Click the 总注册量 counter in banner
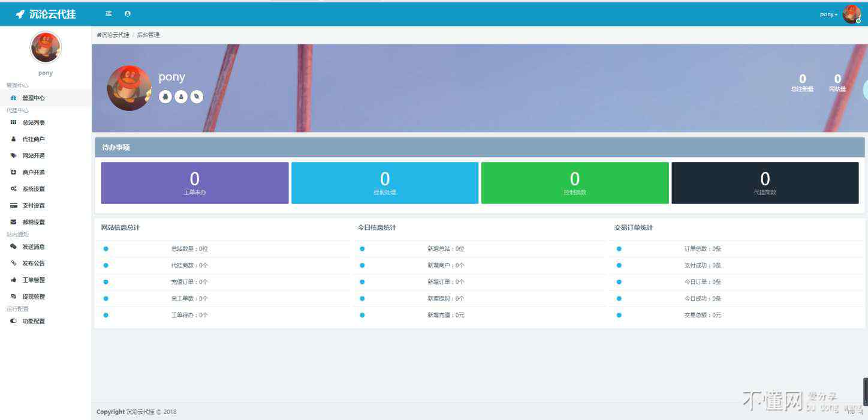Screen dimensions: 868x420 802,83
